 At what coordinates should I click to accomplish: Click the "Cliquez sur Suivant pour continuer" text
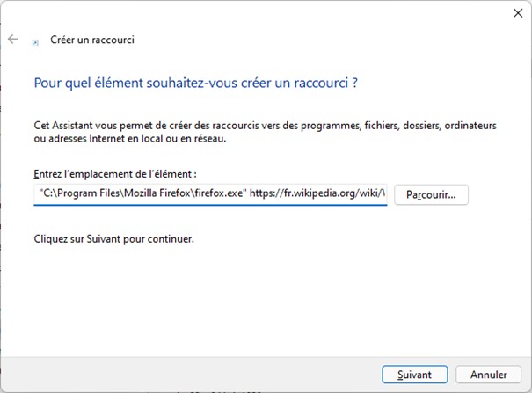113,238
